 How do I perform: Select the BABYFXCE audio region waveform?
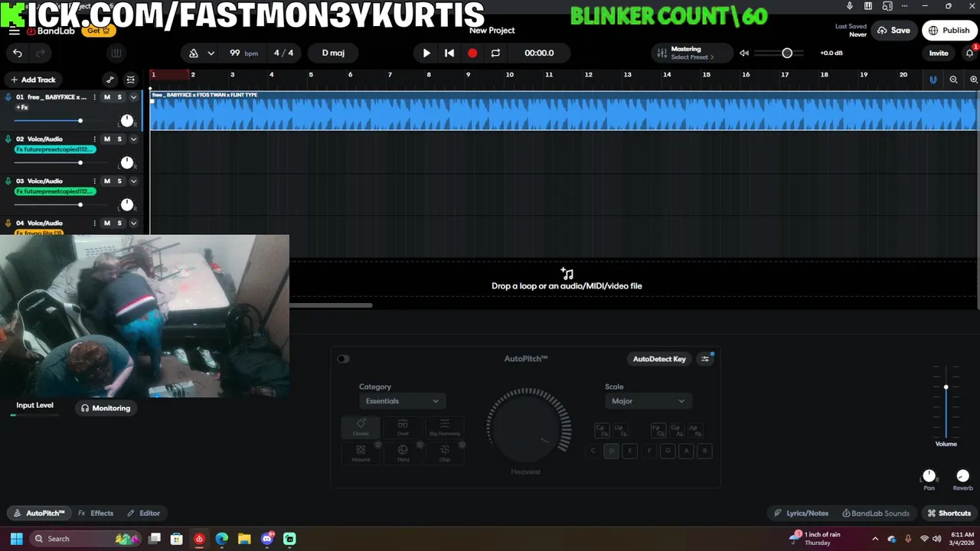tap(563, 111)
